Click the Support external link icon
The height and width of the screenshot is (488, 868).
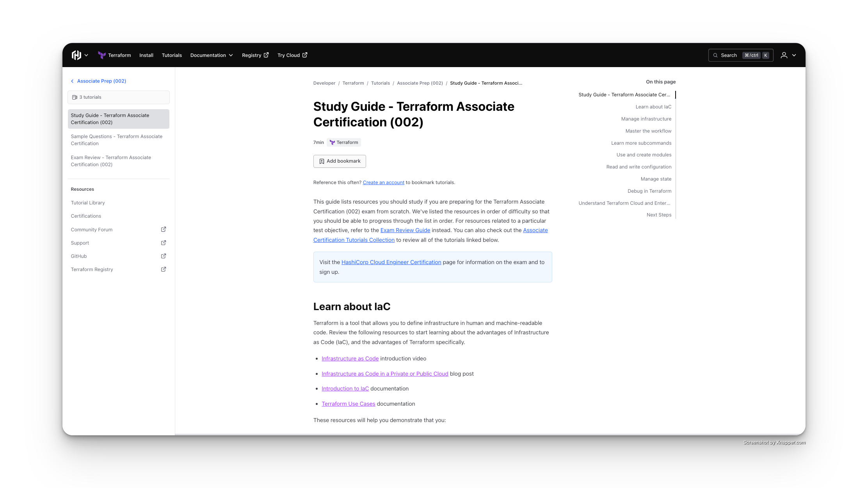(x=164, y=243)
